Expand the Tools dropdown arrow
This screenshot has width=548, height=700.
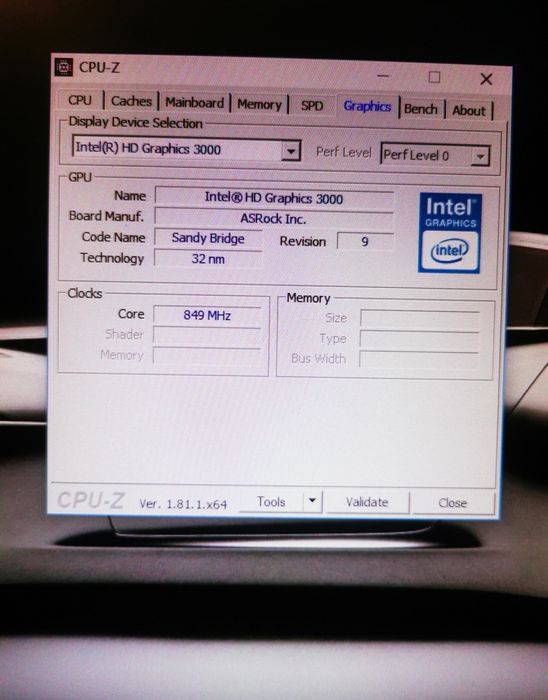point(312,500)
